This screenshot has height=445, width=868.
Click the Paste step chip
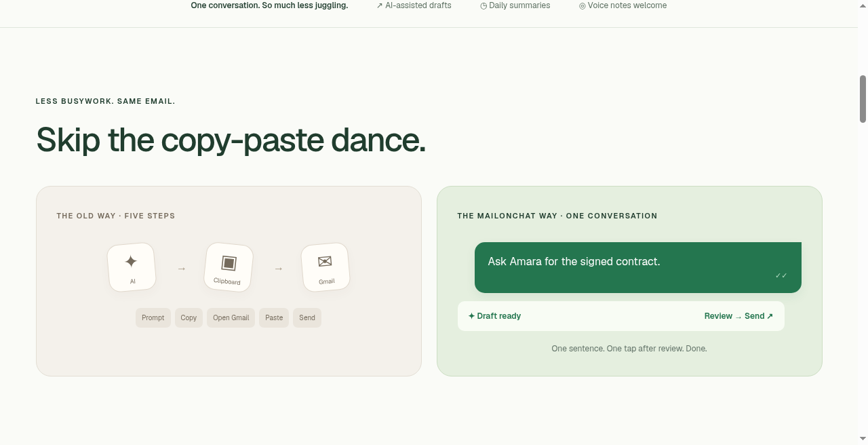click(x=274, y=317)
